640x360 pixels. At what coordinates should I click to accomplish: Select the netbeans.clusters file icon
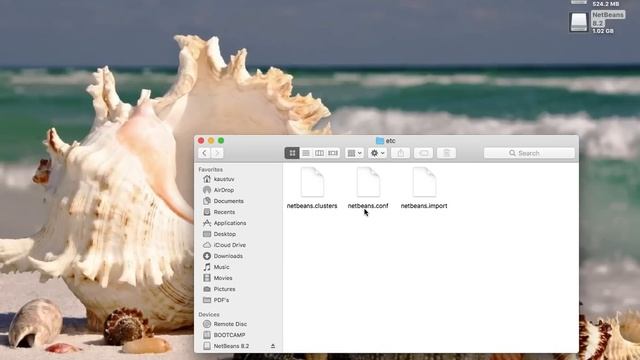pyautogui.click(x=312, y=182)
